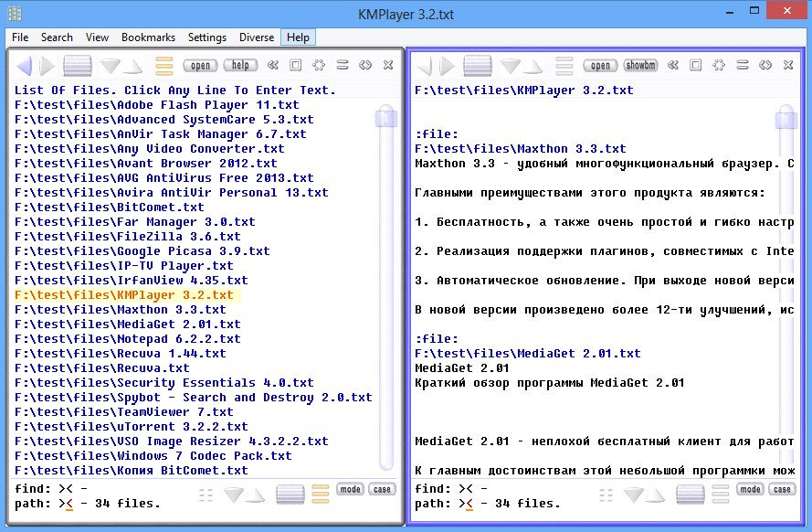This screenshot has height=532, width=812.
Task: Click the dotted circle icon in right toolbar
Action: pos(719,66)
